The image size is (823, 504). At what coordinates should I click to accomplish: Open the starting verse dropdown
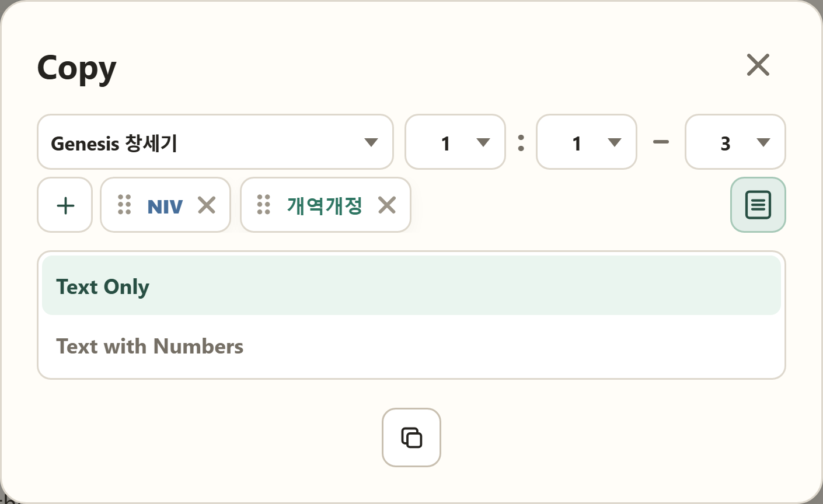(x=587, y=142)
